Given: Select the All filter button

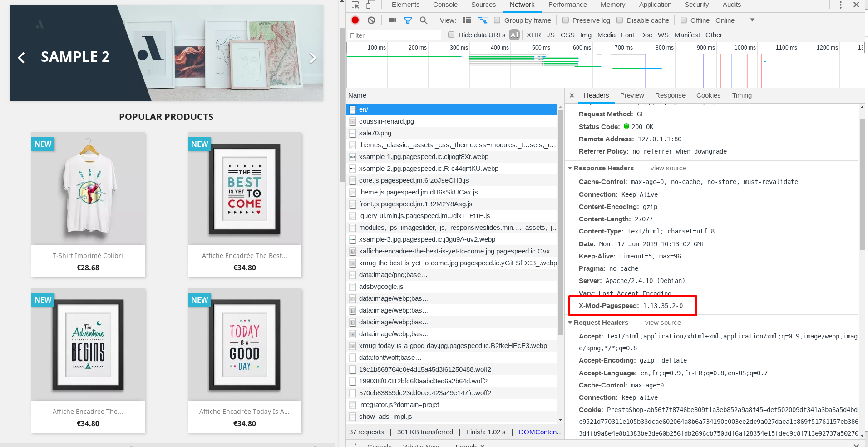Looking at the screenshot, I should [514, 35].
